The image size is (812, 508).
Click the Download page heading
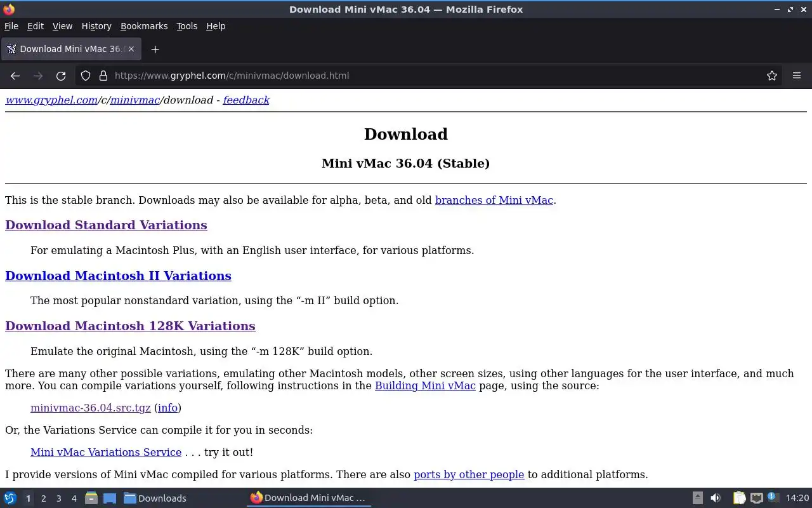(x=406, y=134)
